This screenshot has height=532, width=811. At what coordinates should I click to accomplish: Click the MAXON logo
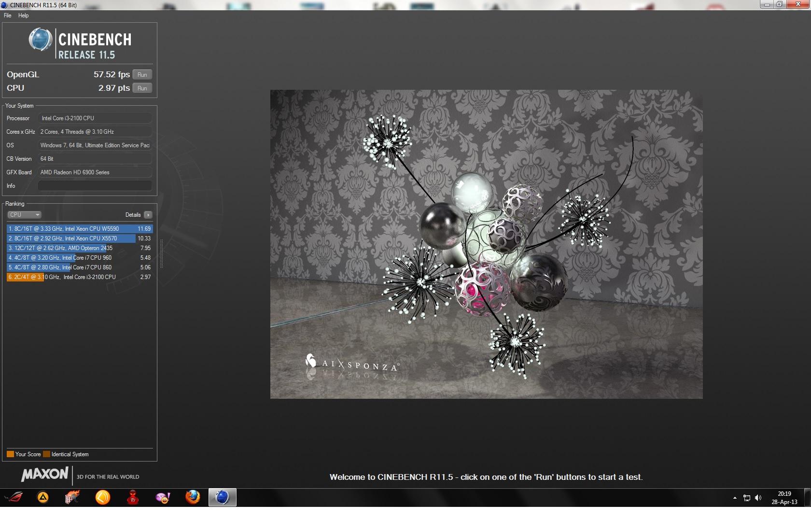(45, 475)
